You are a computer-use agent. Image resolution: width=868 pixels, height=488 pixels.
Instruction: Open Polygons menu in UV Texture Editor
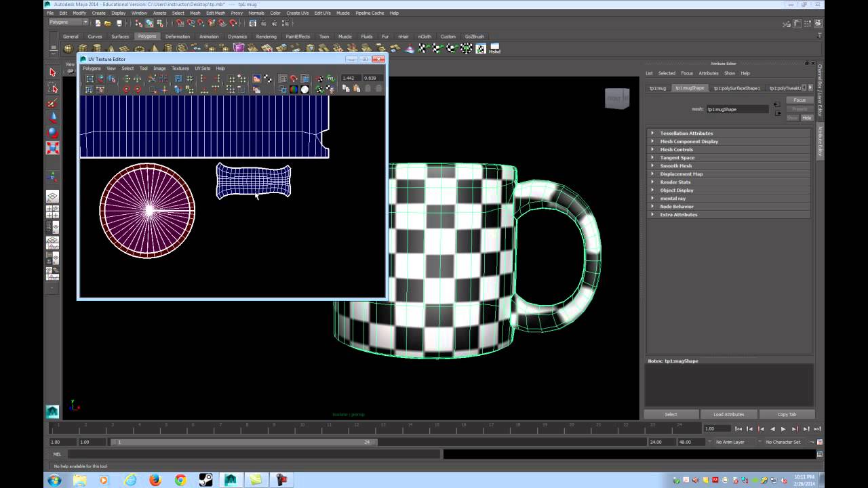92,68
